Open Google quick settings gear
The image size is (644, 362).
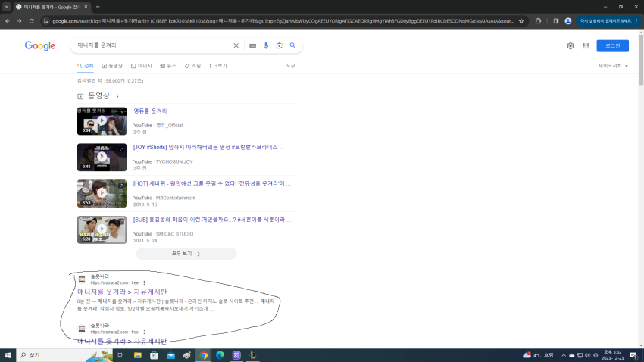pos(570,46)
